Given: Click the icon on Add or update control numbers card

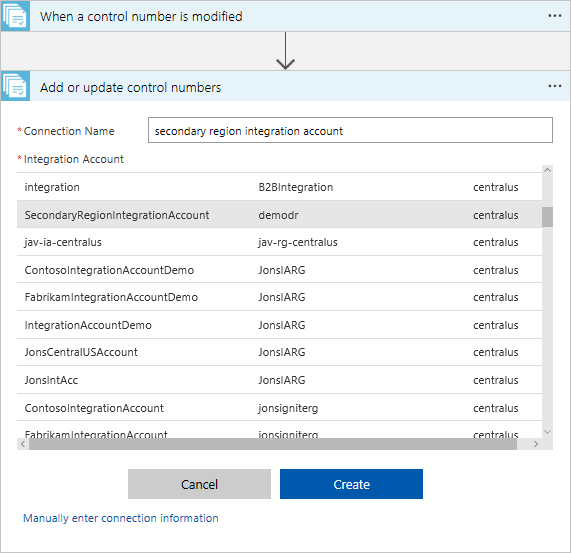Looking at the screenshot, I should [x=15, y=87].
